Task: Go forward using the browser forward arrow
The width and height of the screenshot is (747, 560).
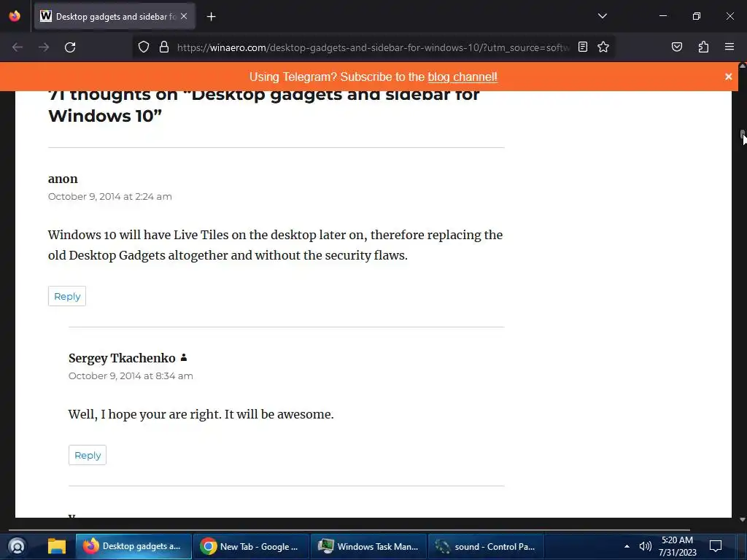Action: [x=44, y=47]
